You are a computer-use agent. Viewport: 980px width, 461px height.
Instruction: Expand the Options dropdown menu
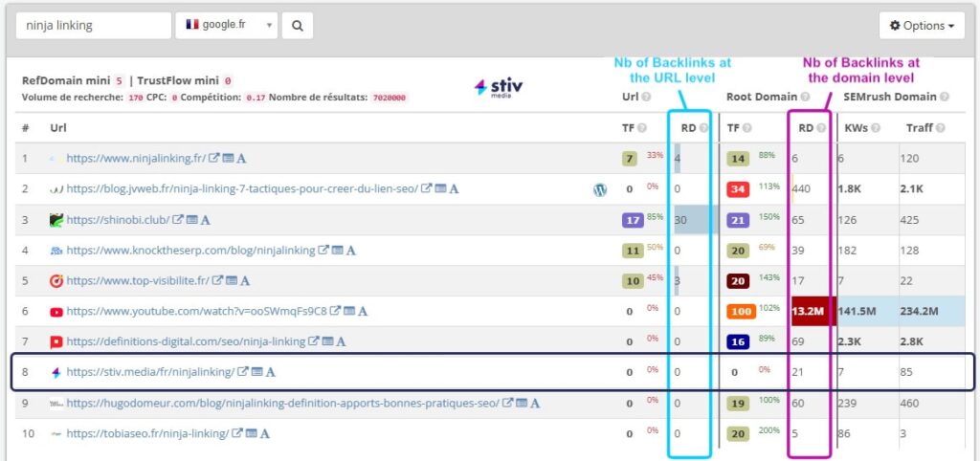pyautogui.click(x=921, y=26)
